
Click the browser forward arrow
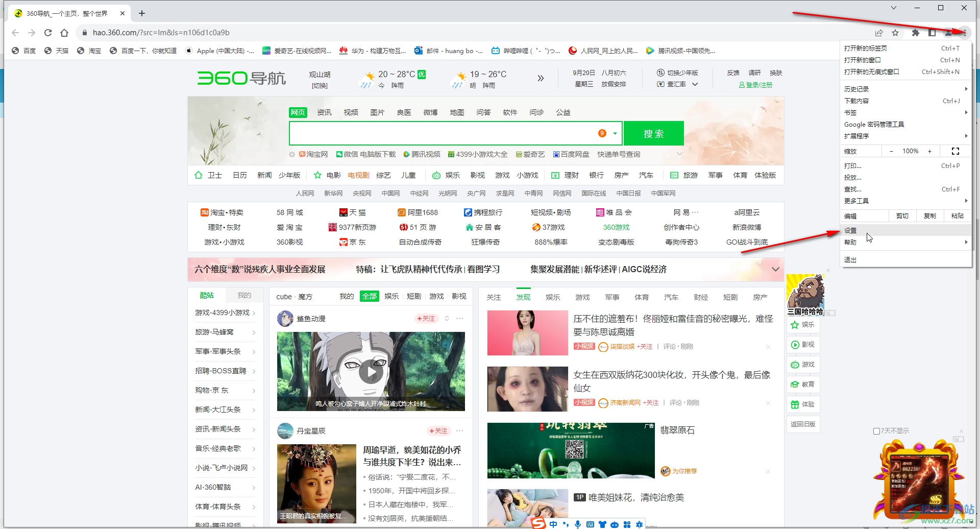pyautogui.click(x=32, y=33)
